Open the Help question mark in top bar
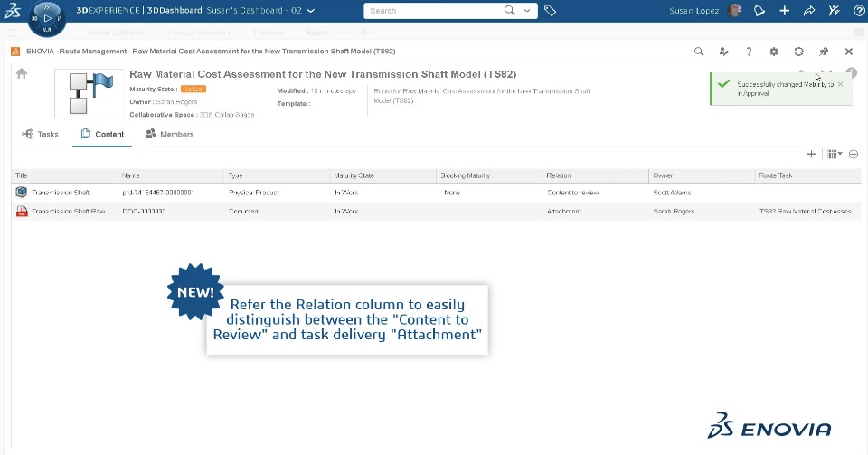 [859, 11]
